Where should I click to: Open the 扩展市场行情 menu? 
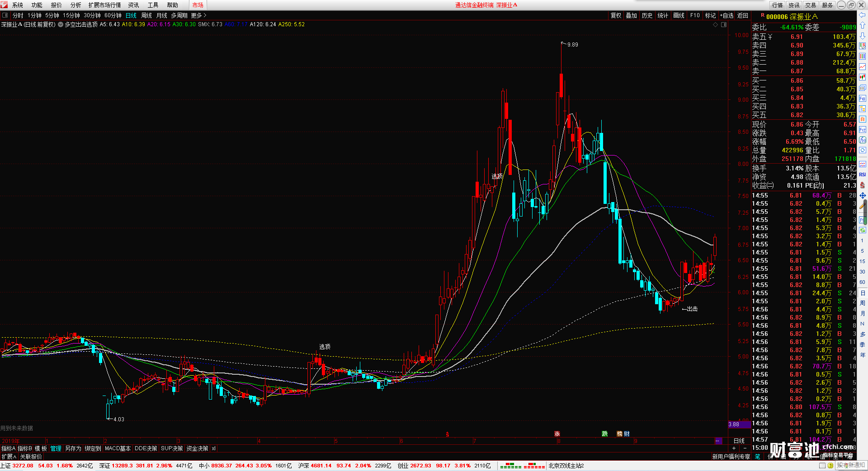105,5
